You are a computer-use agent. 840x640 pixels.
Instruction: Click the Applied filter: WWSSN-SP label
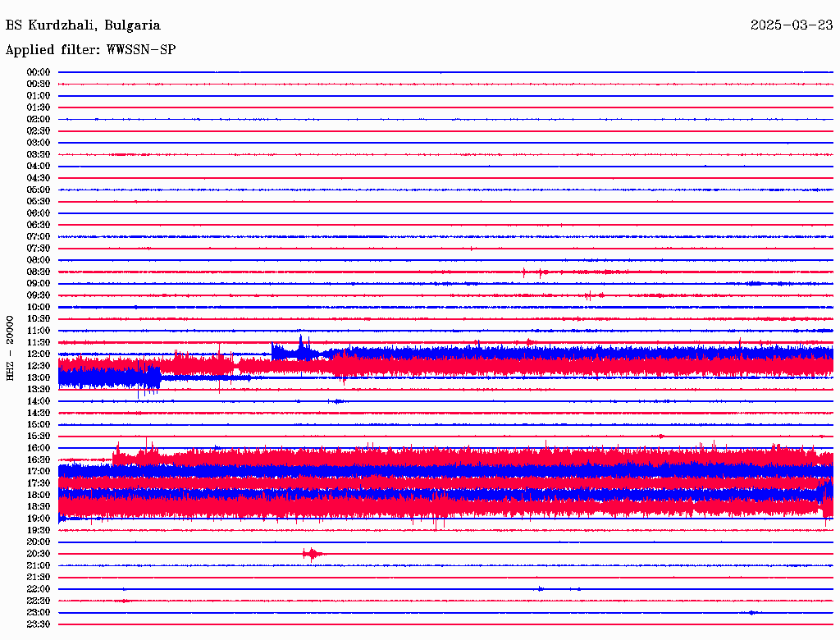coord(90,50)
